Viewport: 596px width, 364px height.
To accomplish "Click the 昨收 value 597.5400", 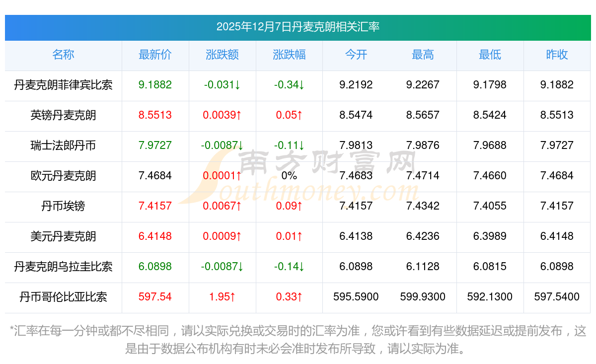I will tap(557, 297).
